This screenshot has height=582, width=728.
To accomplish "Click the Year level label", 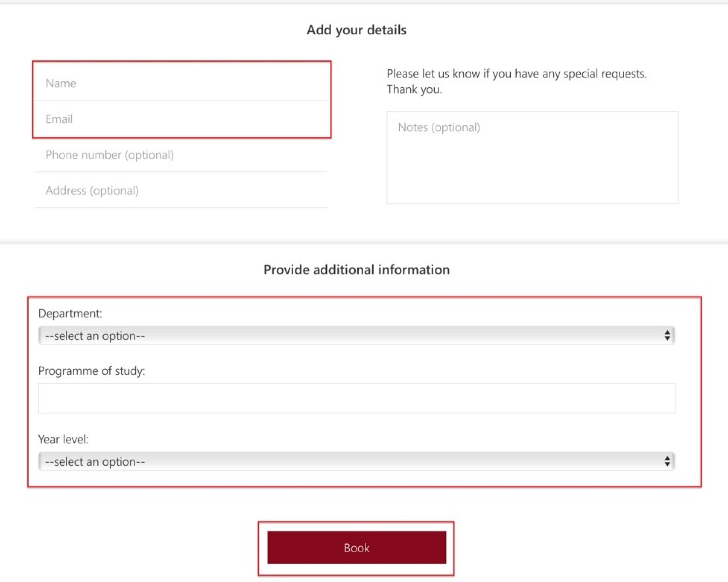I will tap(63, 439).
